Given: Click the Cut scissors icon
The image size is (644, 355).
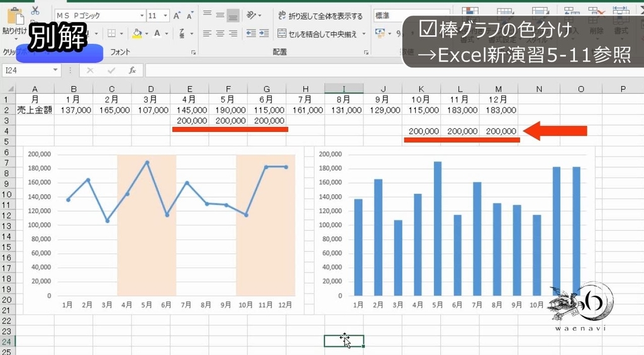Looking at the screenshot, I should point(35,11).
